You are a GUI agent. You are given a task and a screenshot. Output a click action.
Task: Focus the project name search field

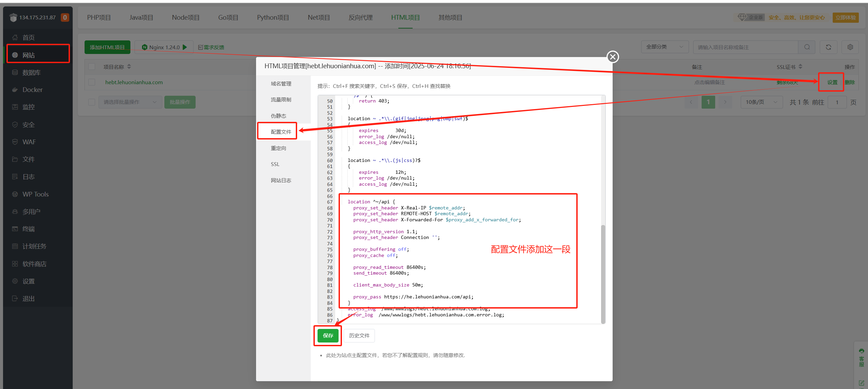pyautogui.click(x=746, y=47)
